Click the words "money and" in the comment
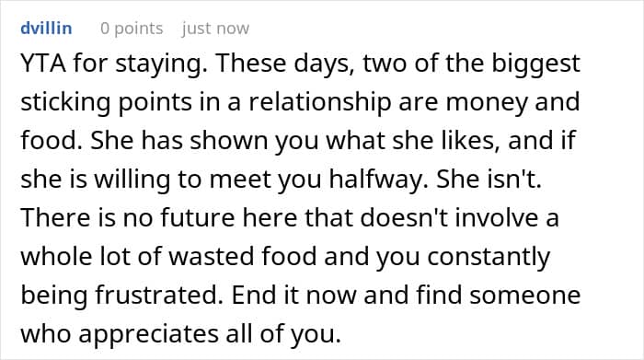 tap(512, 103)
